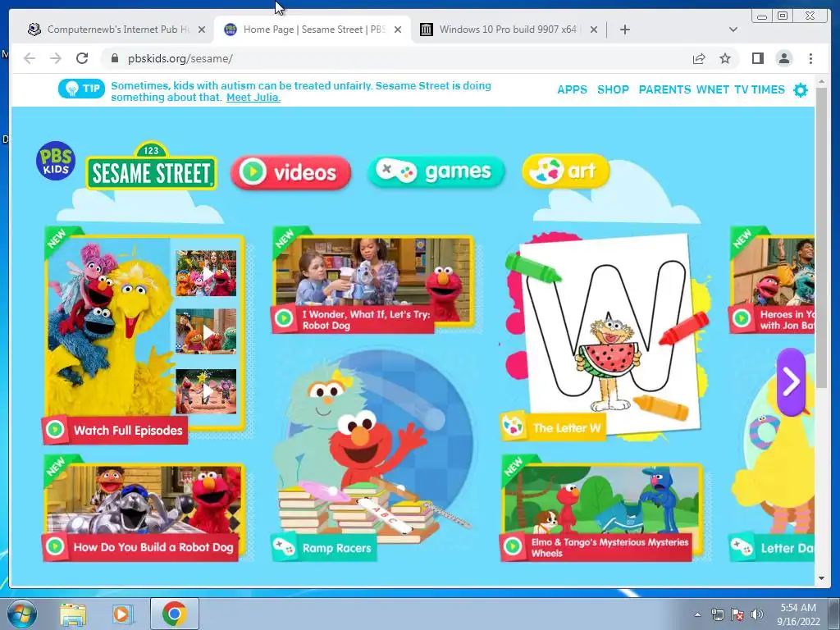Click gamepad icon on Ramp Racers label
Viewport: 840px width, 630px height.
coord(284,547)
